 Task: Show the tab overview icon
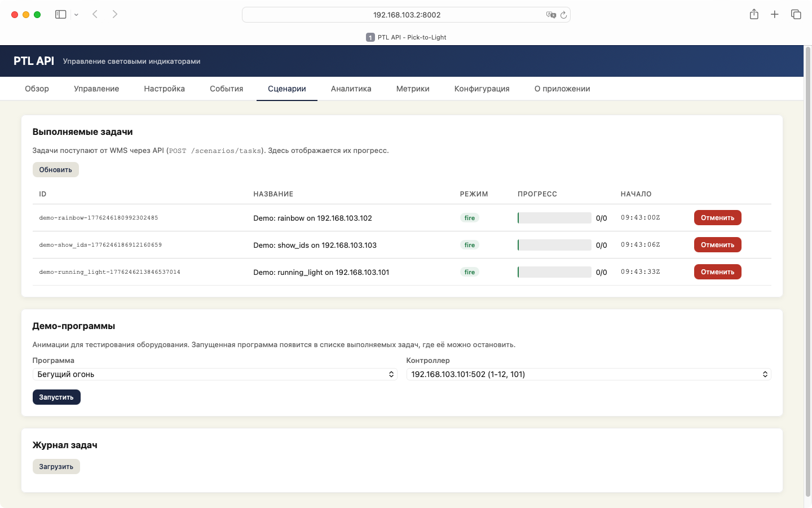[796, 15]
